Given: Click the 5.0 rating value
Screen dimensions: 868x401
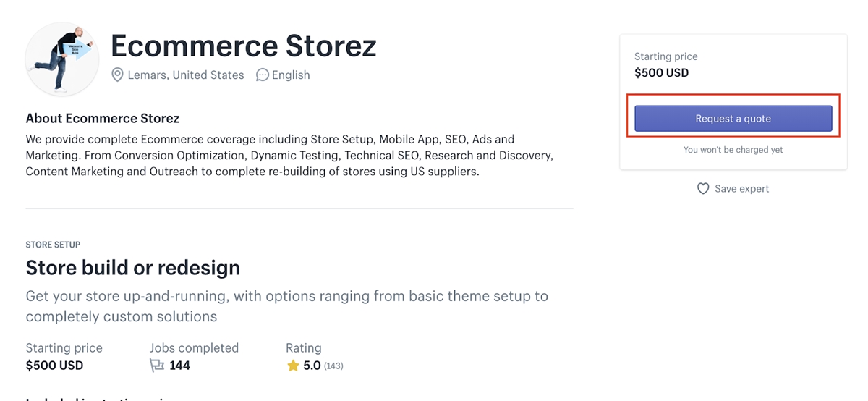Looking at the screenshot, I should (312, 366).
